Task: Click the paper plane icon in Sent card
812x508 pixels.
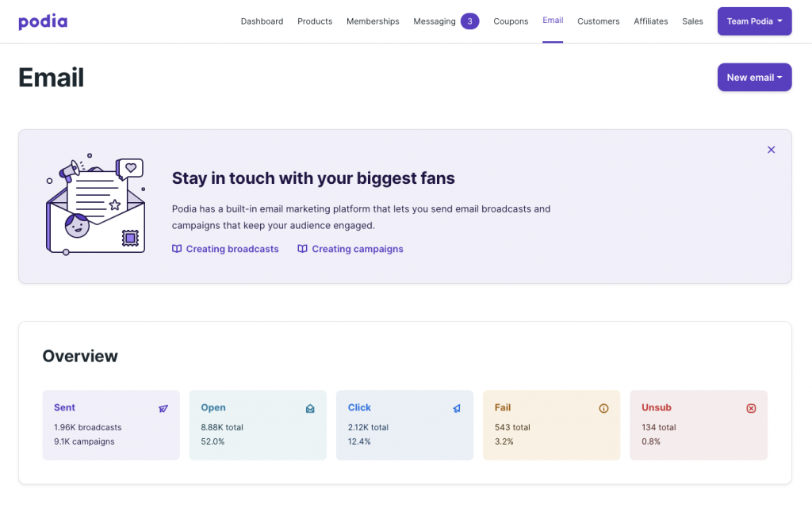Action: 163,409
